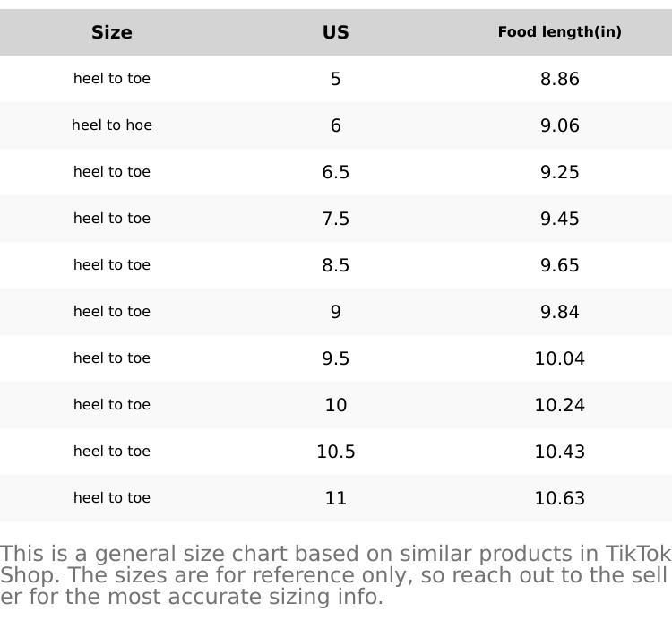This screenshot has width=672, height=629.
Task: Select the US size 5 cell
Action: [x=336, y=79]
